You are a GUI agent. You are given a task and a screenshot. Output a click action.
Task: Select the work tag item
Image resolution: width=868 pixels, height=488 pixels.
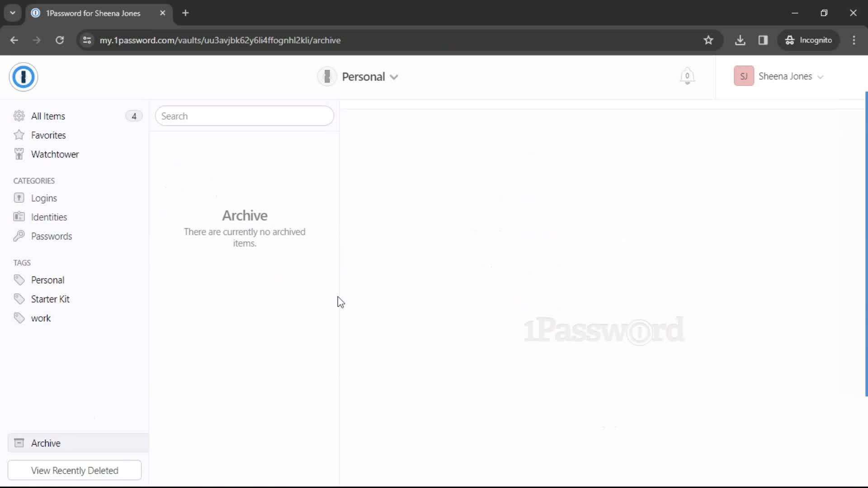(41, 318)
